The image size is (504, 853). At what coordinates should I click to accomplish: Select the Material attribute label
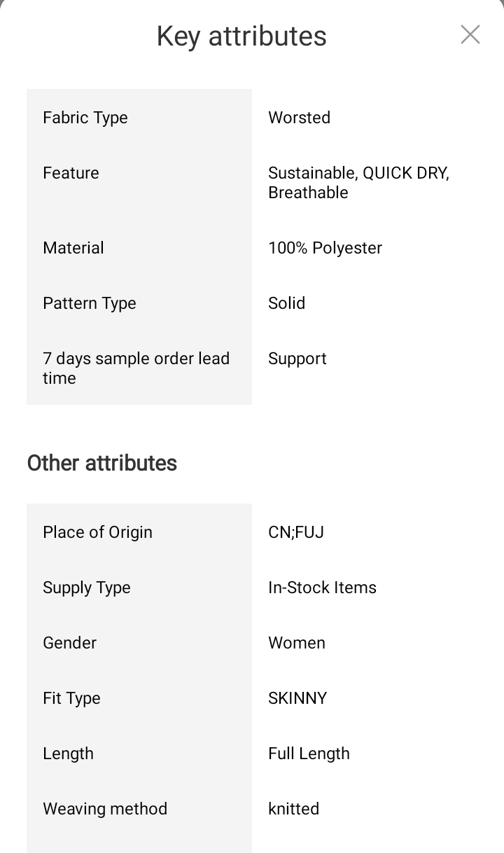click(x=73, y=248)
